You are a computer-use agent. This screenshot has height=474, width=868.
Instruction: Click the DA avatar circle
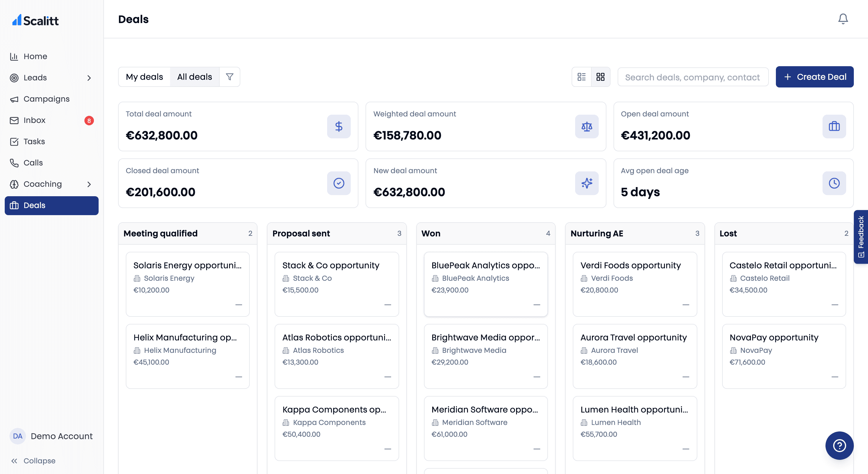click(x=17, y=436)
